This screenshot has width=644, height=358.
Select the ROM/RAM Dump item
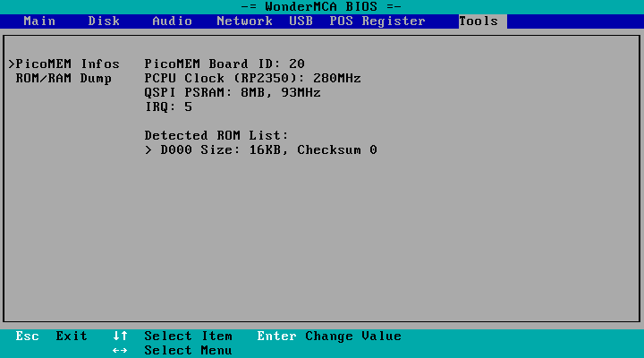(x=64, y=79)
